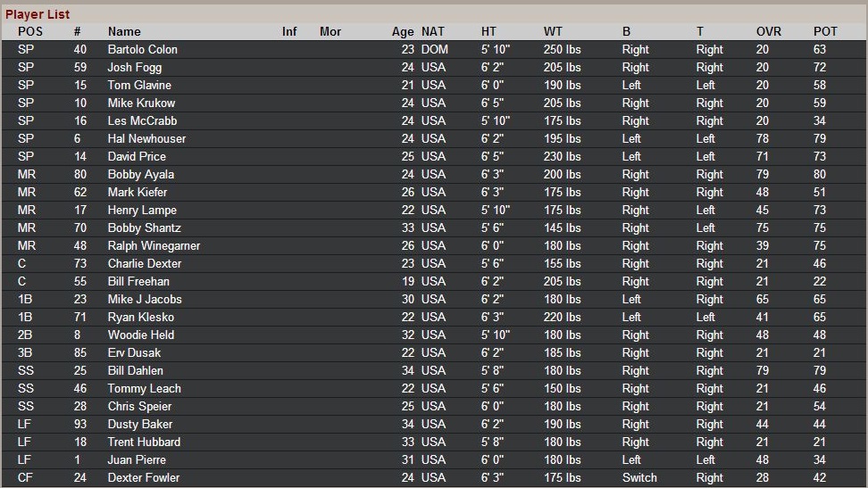Sort by the Name column header
The image size is (868, 488).
tap(124, 31)
